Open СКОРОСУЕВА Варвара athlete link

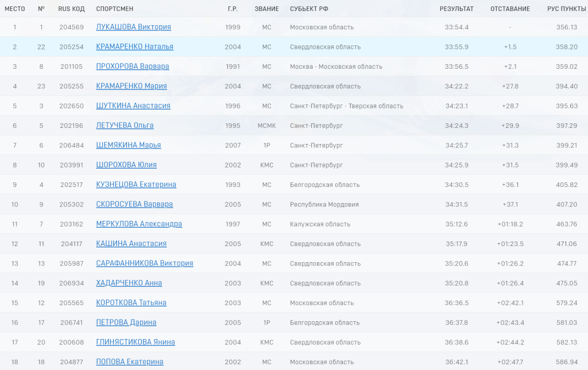(134, 204)
